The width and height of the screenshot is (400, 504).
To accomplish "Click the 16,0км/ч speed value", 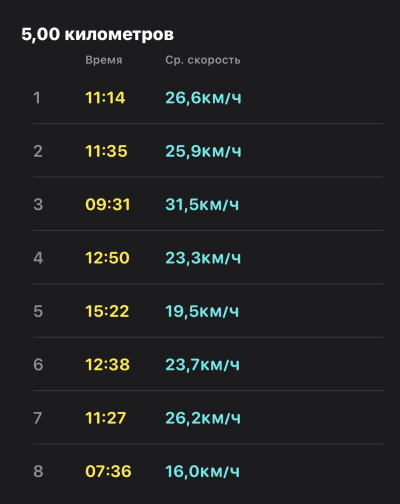I will pyautogui.click(x=203, y=471).
